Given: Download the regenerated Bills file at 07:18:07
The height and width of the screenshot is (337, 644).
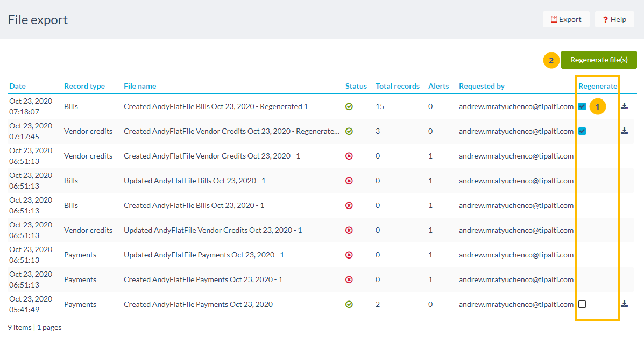Looking at the screenshot, I should coord(624,106).
